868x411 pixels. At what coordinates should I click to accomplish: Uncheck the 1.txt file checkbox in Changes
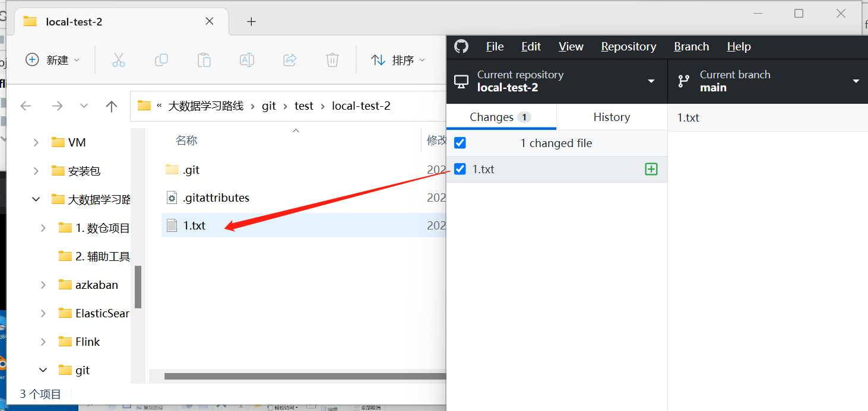(460, 169)
